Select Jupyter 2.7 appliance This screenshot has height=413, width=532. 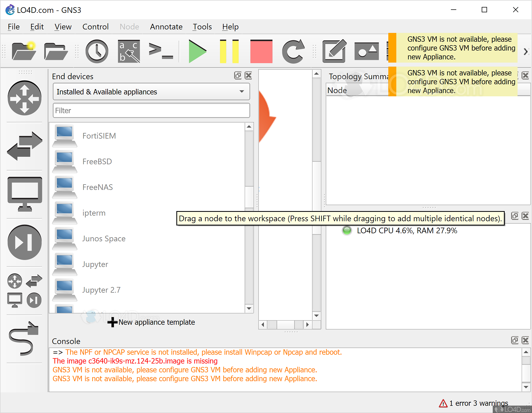(147, 290)
